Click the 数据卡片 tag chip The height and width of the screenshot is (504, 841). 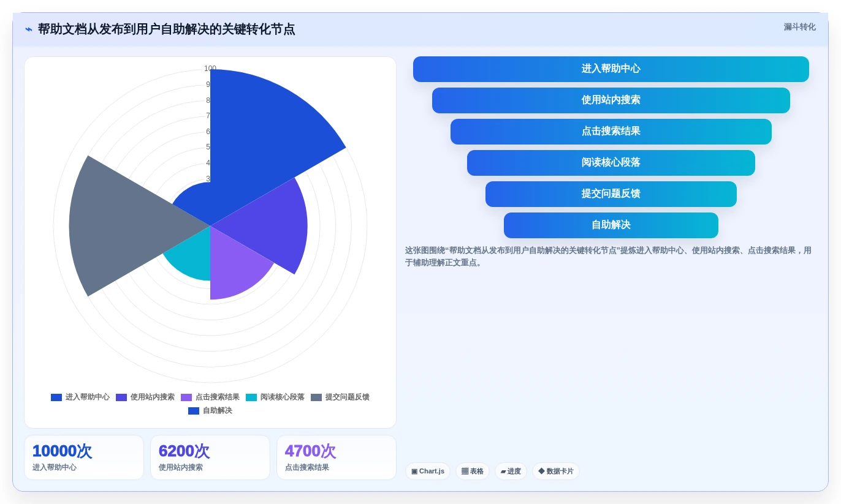(x=556, y=472)
